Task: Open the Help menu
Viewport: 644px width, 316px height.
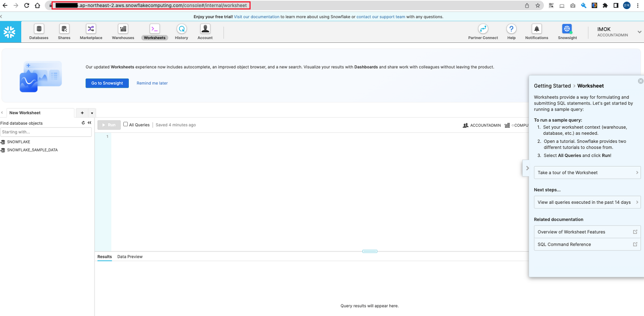Action: (511, 32)
